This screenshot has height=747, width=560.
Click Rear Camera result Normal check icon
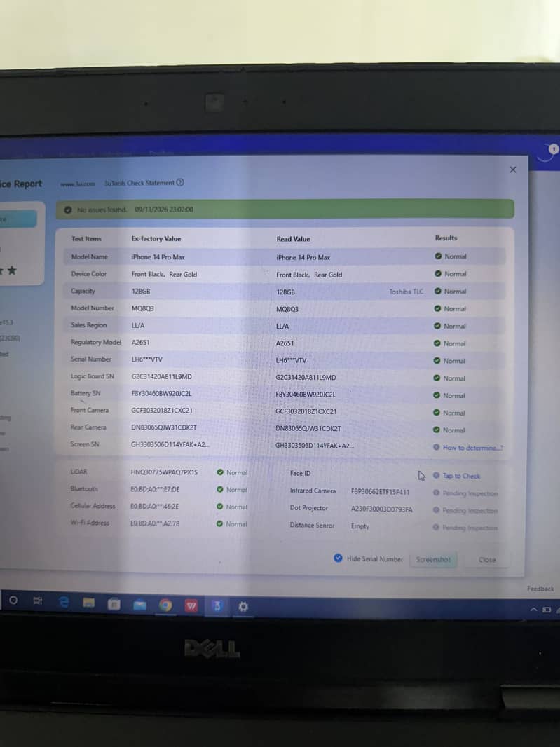(436, 430)
